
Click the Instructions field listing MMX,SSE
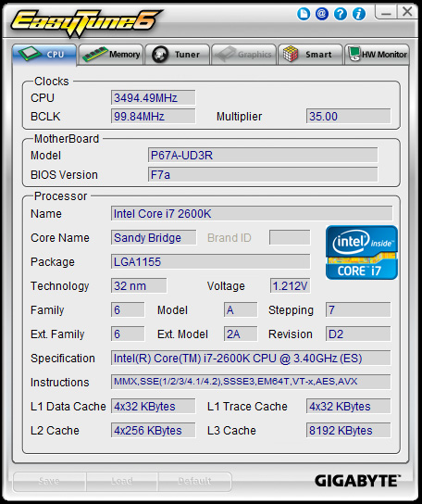(251, 382)
